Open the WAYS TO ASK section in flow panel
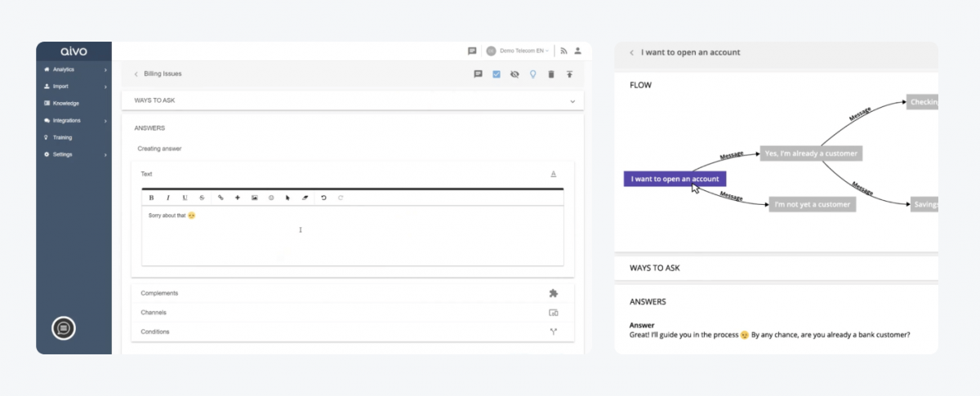The image size is (980, 396). (776, 268)
